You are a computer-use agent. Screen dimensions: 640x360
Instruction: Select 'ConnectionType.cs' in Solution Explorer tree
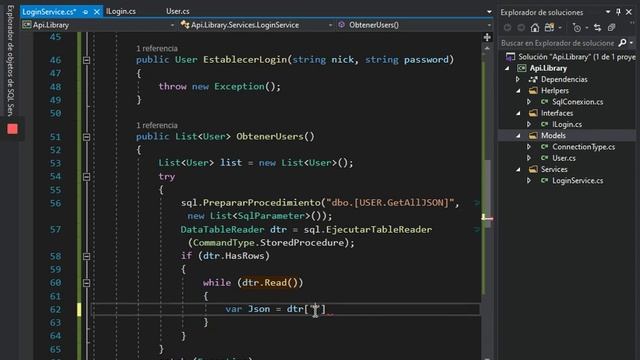pos(584,147)
